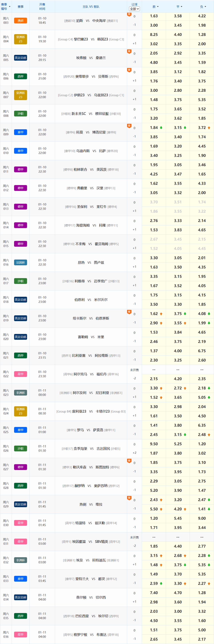214x644 pixels.
Task: Toggle handicap win odds 1.76 for 奥维耶多 match
Action: pyautogui.click(x=154, y=81)
